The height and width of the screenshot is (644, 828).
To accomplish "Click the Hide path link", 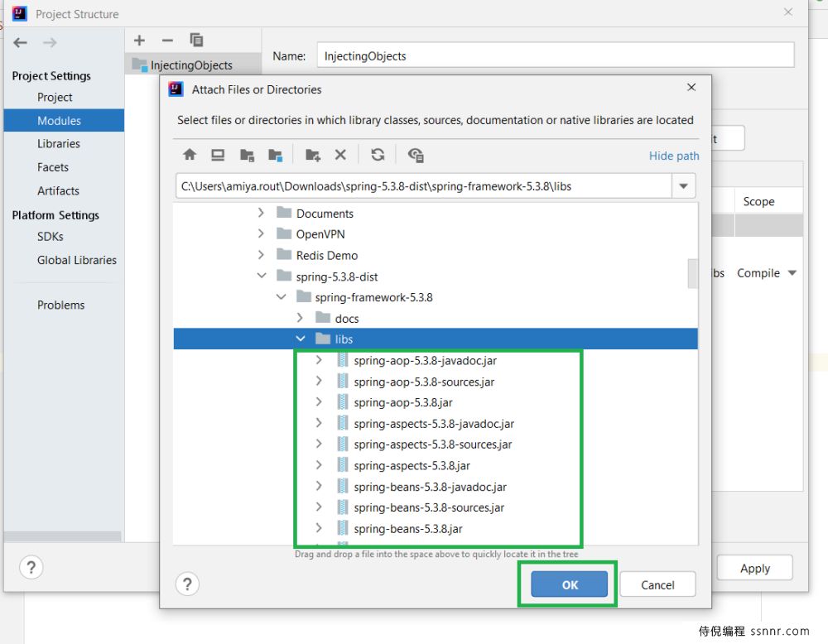I will (674, 156).
